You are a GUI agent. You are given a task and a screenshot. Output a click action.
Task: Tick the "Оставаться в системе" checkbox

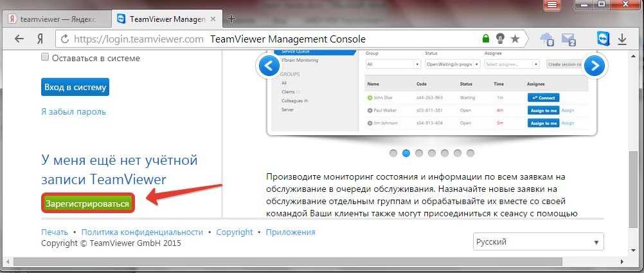pos(45,57)
